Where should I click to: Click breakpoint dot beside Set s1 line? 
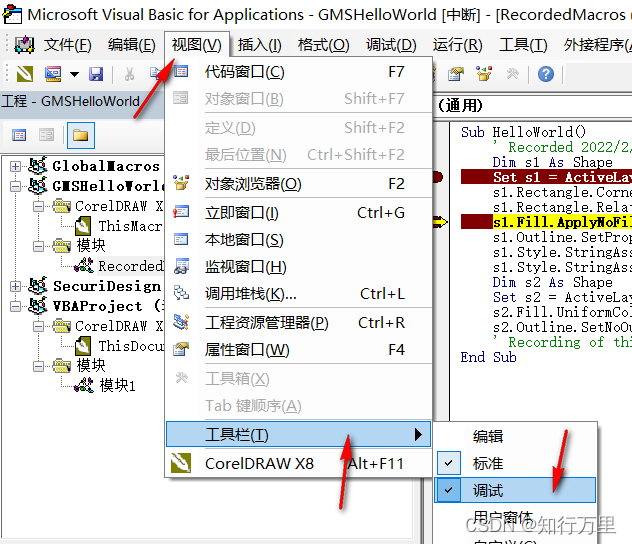click(x=438, y=177)
